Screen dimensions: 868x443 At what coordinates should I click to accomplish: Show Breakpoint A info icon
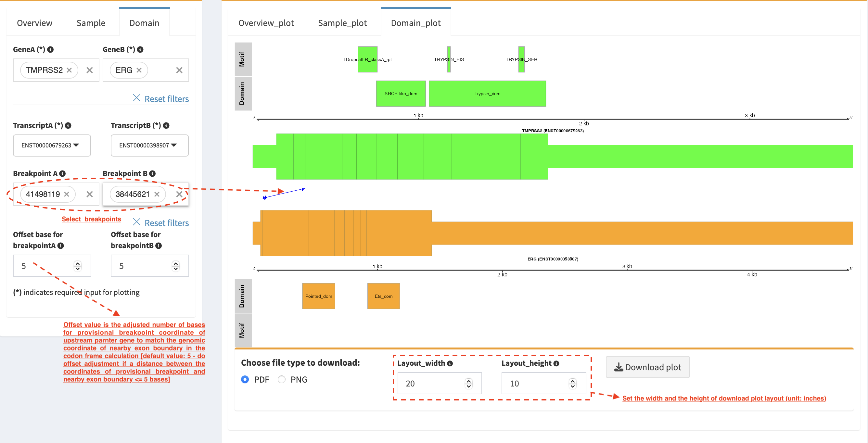pyautogui.click(x=62, y=173)
